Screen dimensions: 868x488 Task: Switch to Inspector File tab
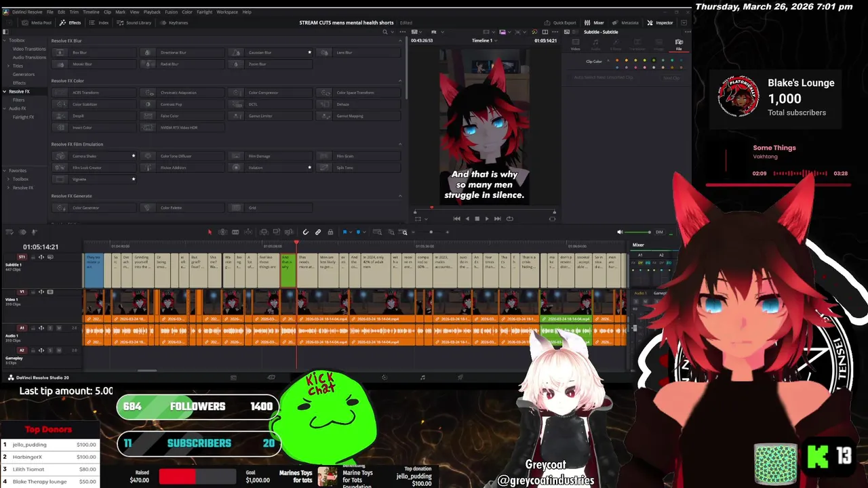(679, 45)
